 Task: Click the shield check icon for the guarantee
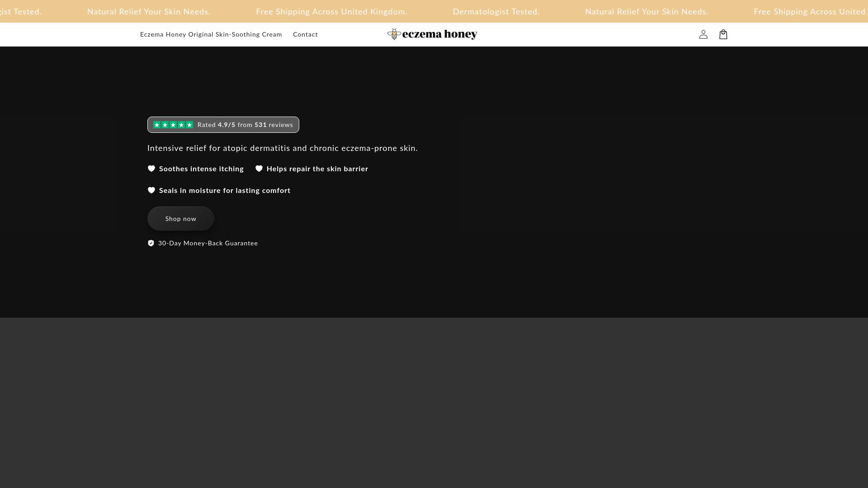pos(151,243)
